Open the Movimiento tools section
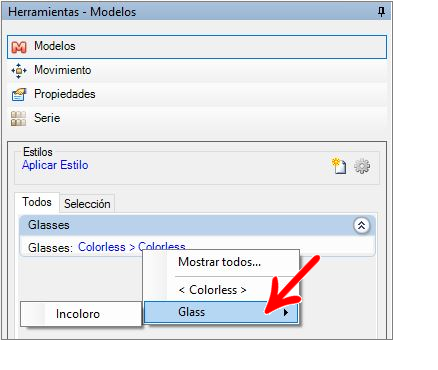Viewport: 438px width, 370px height. tap(197, 71)
